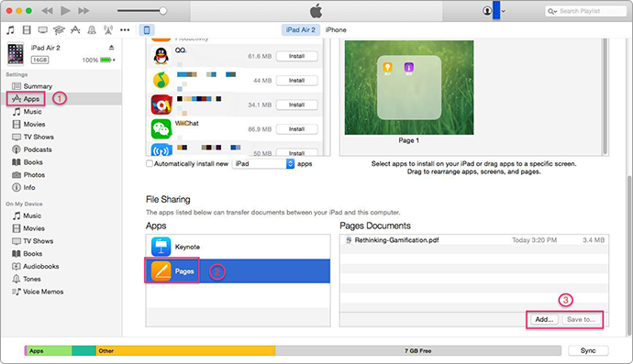Image resolution: width=633 pixels, height=364 pixels.
Task: Click the Add... button
Action: pos(544,320)
